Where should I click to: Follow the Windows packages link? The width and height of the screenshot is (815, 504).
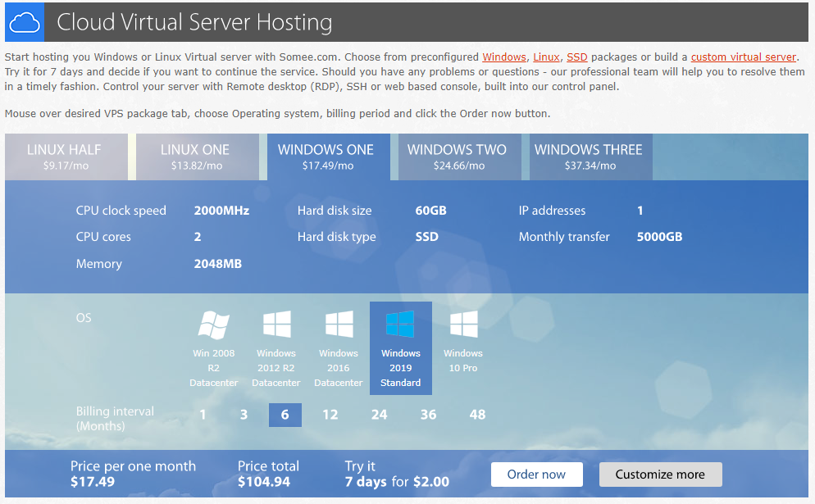[x=504, y=57]
